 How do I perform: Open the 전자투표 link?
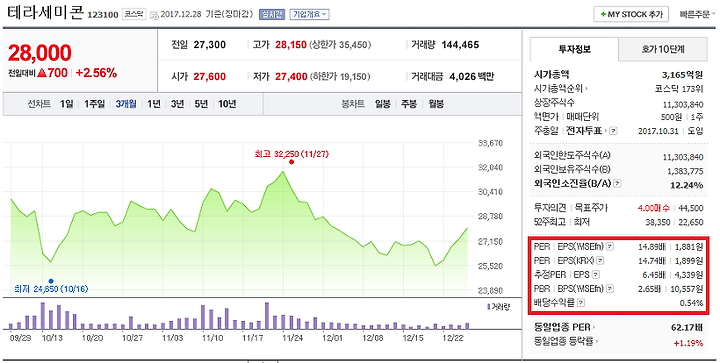coord(584,131)
